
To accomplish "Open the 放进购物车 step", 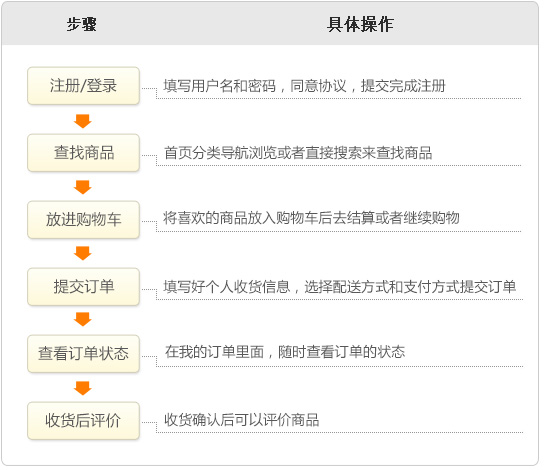I will point(83,219).
